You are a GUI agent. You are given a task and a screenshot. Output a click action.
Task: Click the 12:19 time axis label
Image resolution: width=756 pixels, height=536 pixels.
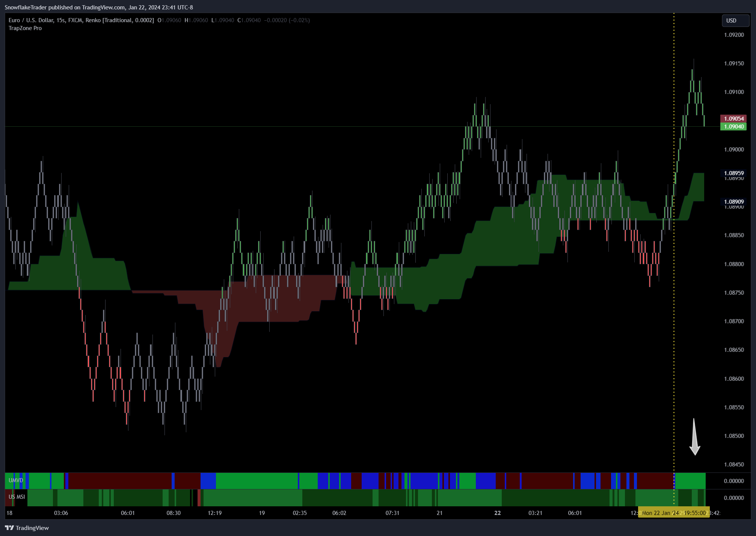point(214,513)
